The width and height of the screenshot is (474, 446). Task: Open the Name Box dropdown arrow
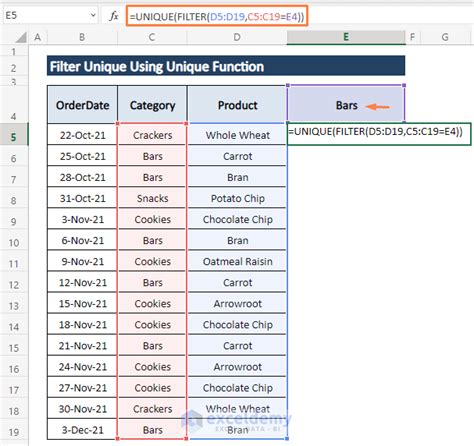point(93,15)
